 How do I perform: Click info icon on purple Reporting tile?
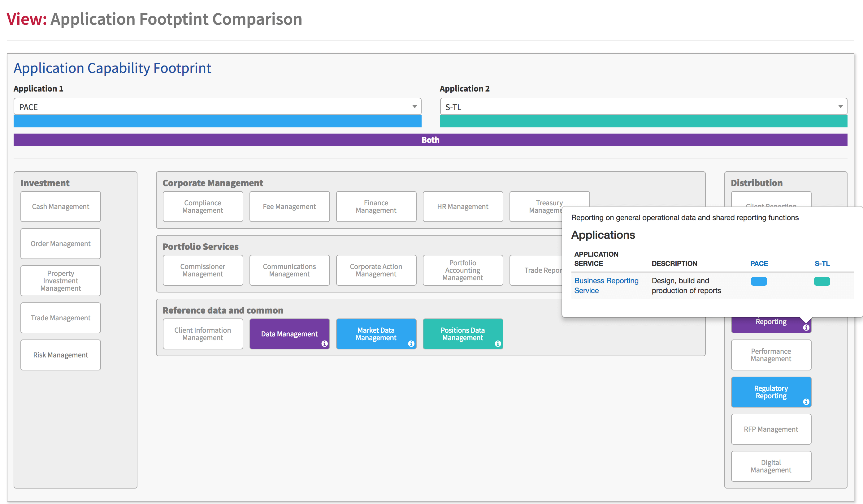(x=806, y=327)
